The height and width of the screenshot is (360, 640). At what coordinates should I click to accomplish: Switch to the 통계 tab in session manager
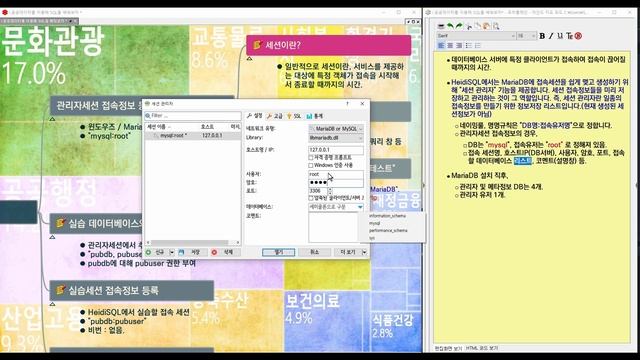[x=314, y=116]
